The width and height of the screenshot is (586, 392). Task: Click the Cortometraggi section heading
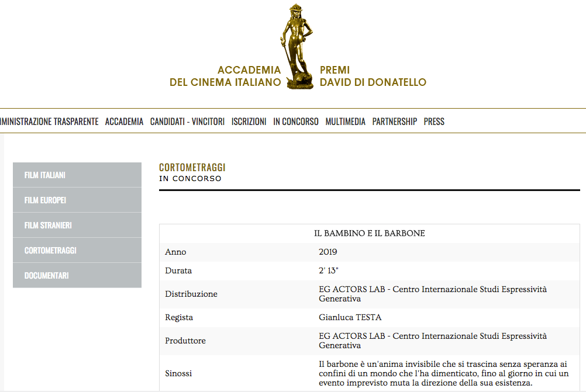coord(192,168)
